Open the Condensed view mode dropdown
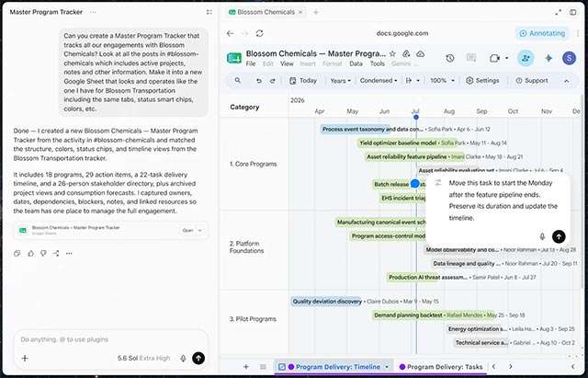Image resolution: width=588 pixels, height=378 pixels. (378, 81)
